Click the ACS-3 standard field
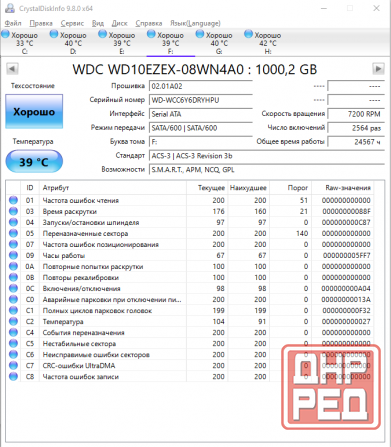391x447 pixels. coord(267,156)
